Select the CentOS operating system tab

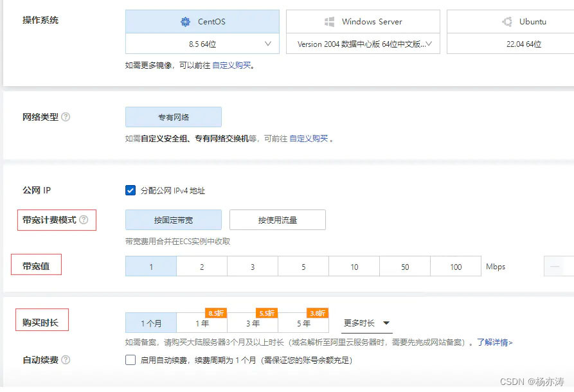click(x=202, y=22)
